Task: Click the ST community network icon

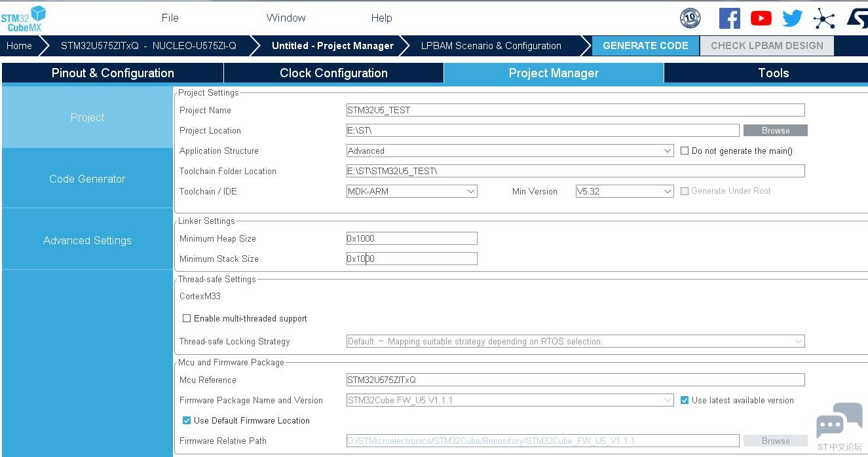Action: (824, 18)
